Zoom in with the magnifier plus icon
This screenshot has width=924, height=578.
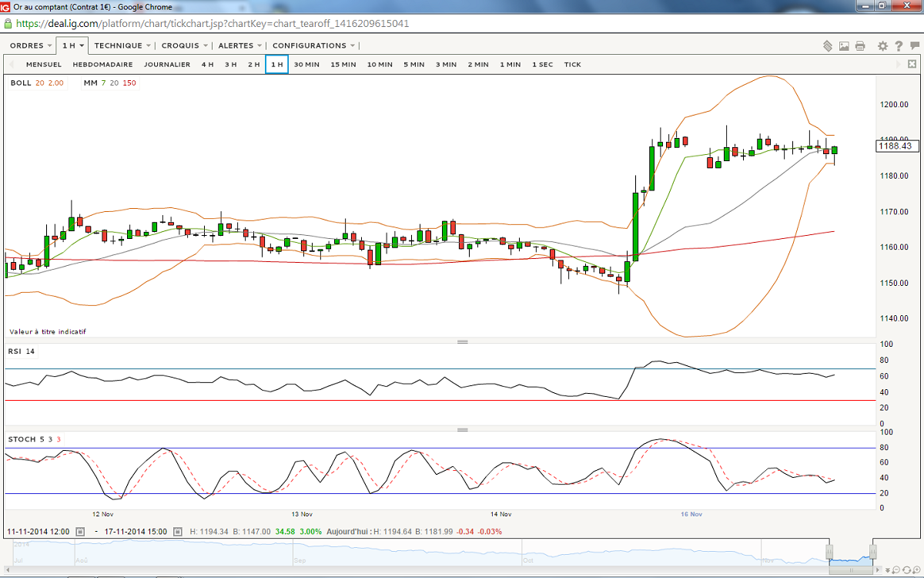coord(916,570)
